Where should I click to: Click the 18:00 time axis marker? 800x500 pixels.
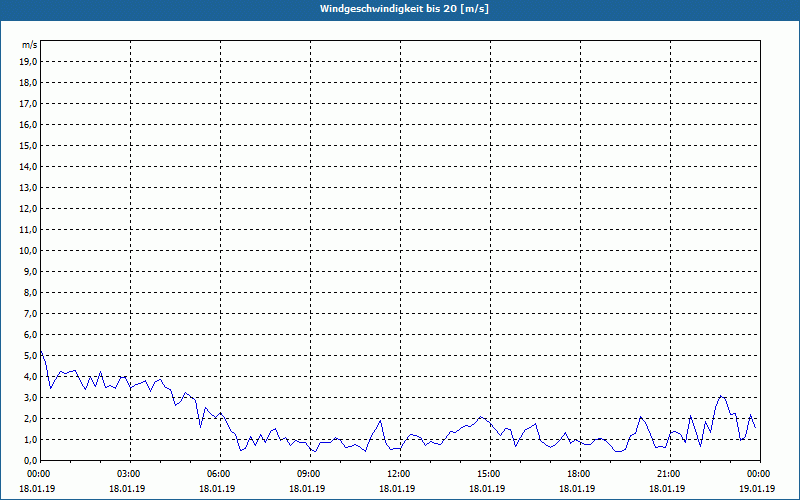click(579, 474)
